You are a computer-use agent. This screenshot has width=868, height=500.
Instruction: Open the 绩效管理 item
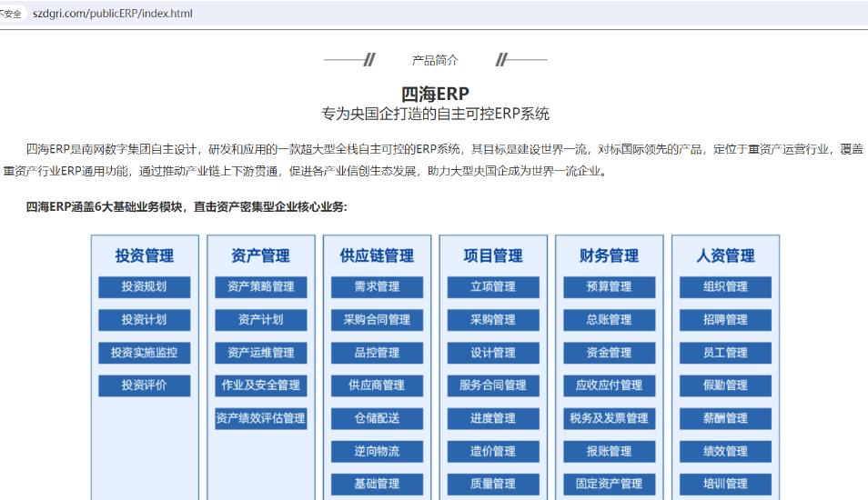725,451
